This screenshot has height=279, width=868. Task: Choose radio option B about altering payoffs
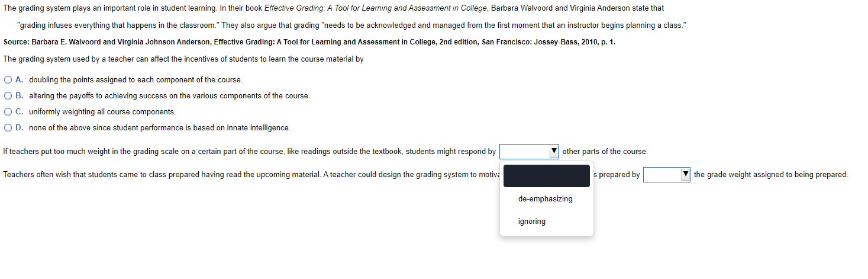(8, 95)
